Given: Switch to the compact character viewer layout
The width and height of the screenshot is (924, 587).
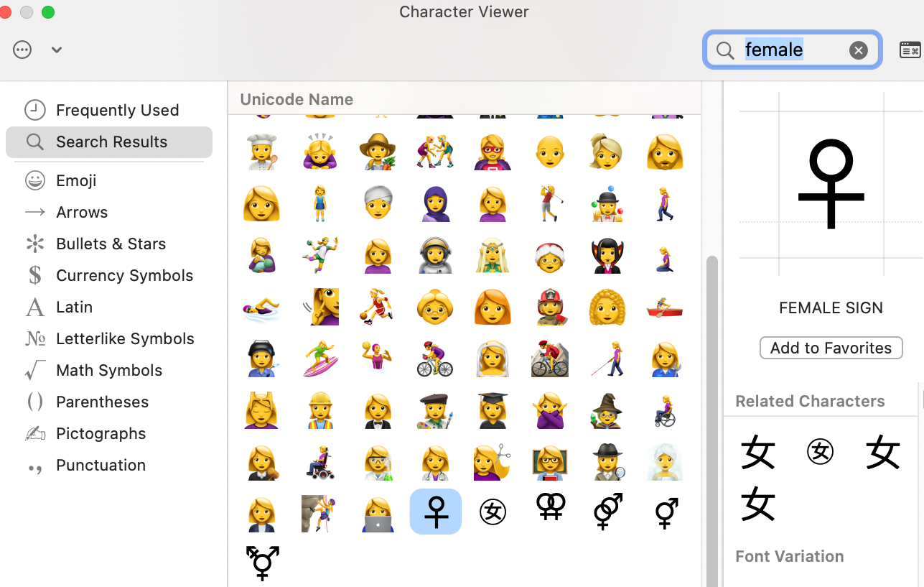Looking at the screenshot, I should pyautogui.click(x=910, y=50).
